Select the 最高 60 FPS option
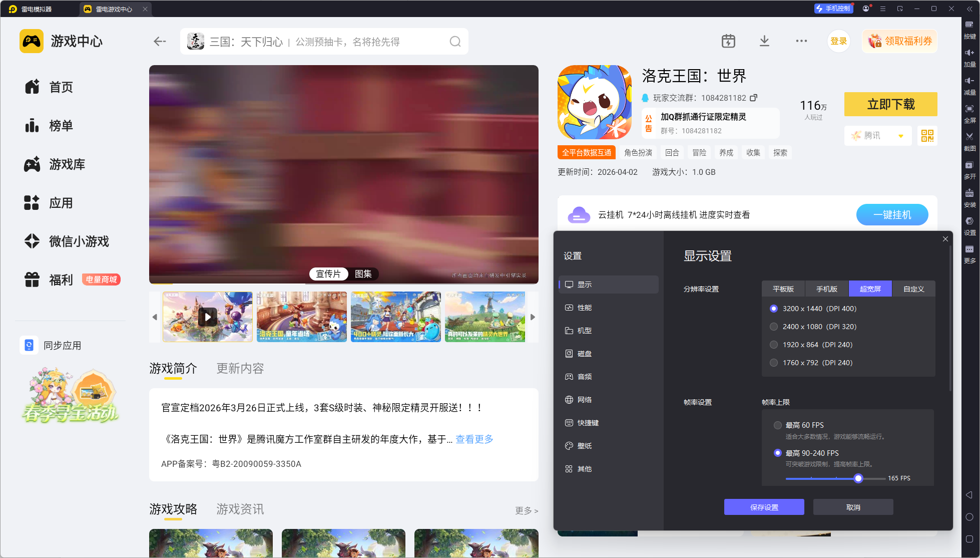This screenshot has height=558, width=980. 778,425
